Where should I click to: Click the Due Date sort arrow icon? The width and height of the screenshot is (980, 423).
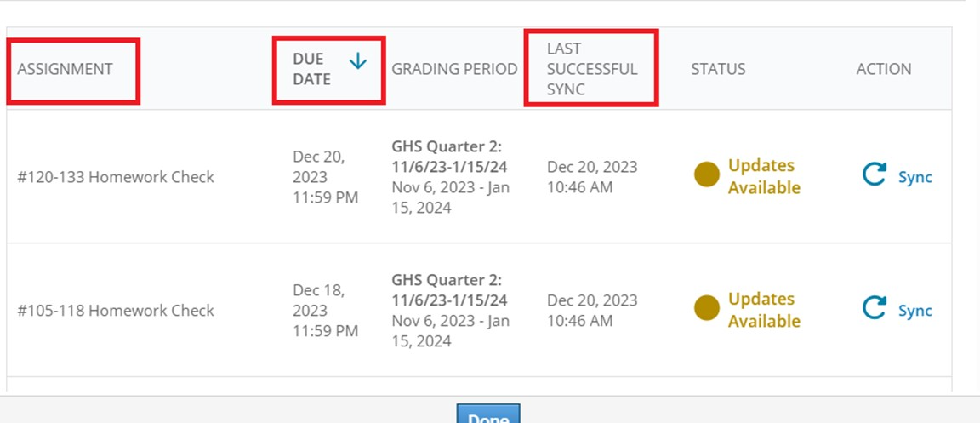tap(358, 60)
